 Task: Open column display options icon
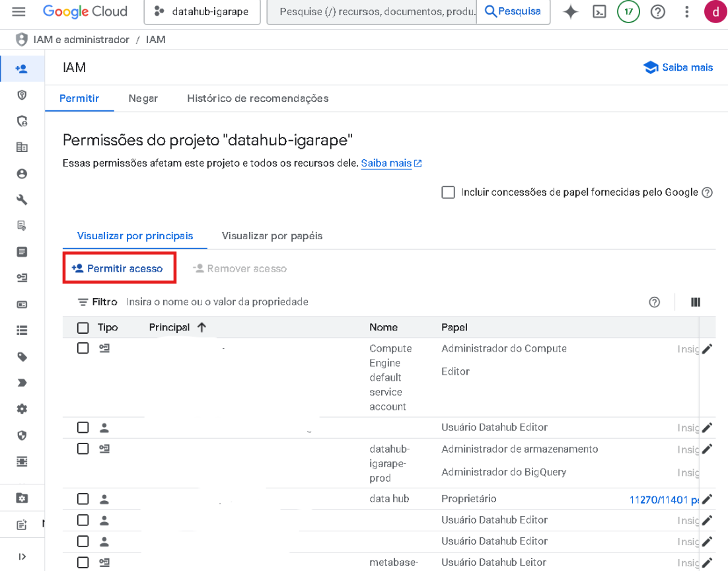pyautogui.click(x=695, y=302)
